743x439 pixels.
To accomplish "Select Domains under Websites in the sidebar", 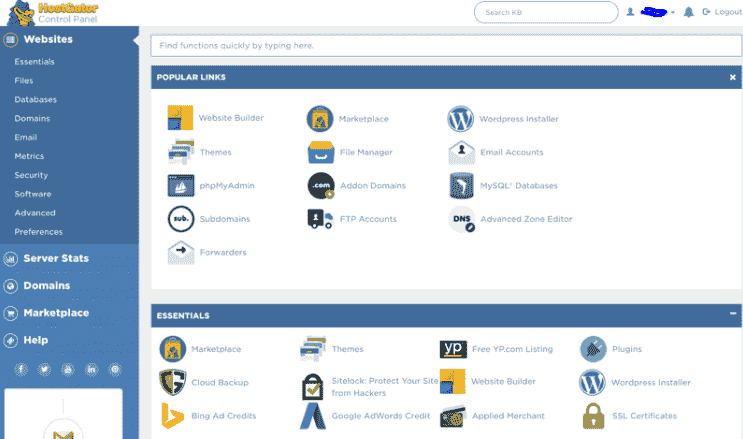I will coord(32,119).
